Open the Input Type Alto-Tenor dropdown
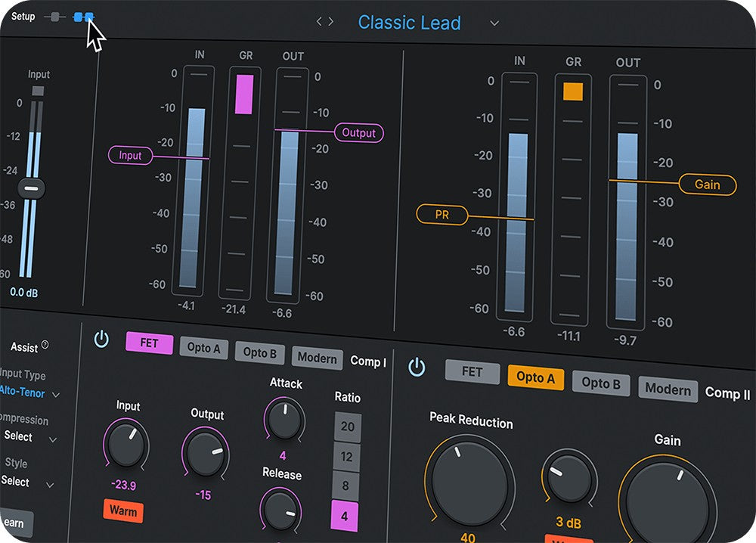 (30, 393)
